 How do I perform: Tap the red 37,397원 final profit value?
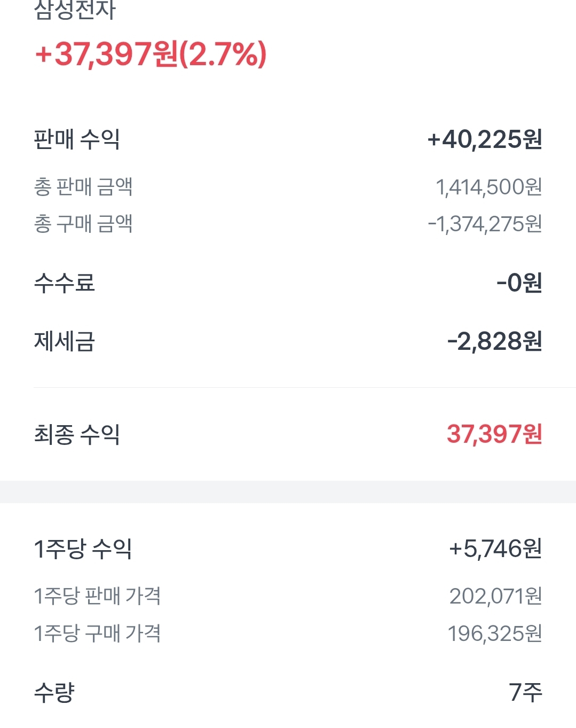494,434
